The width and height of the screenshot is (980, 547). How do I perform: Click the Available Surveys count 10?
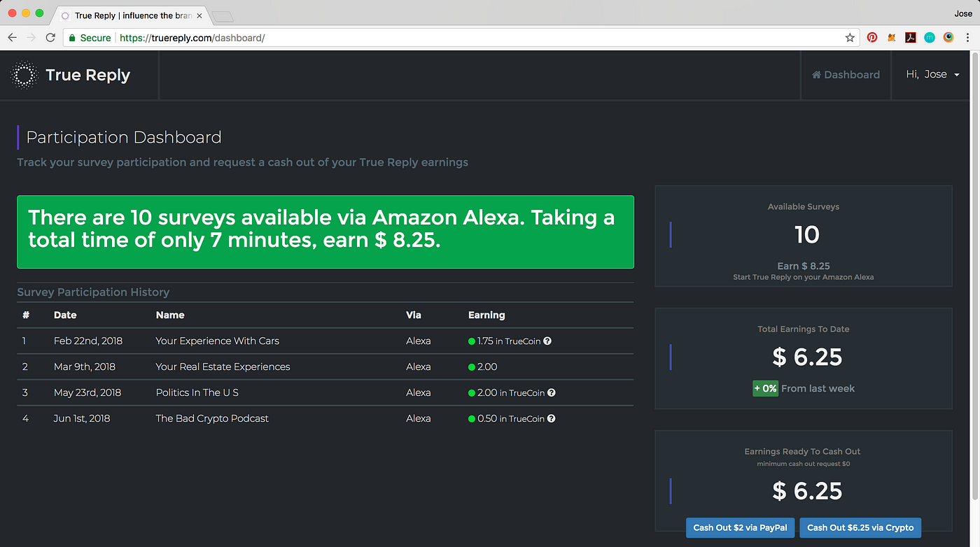(806, 235)
